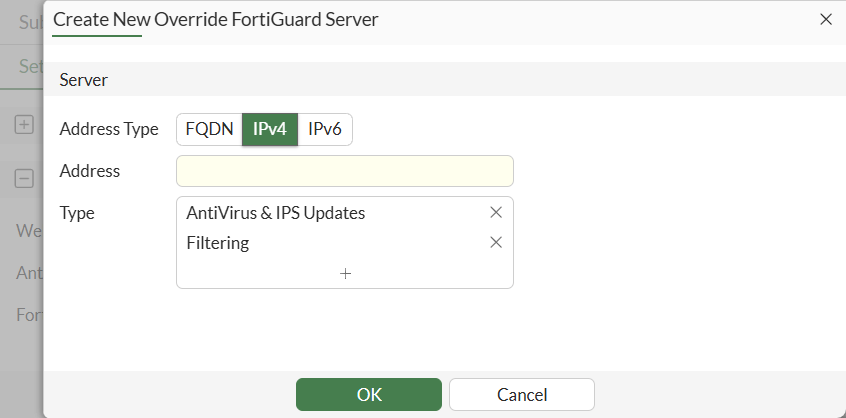The image size is (846, 418).
Task: Select the Filtering type entry
Action: tap(218, 243)
